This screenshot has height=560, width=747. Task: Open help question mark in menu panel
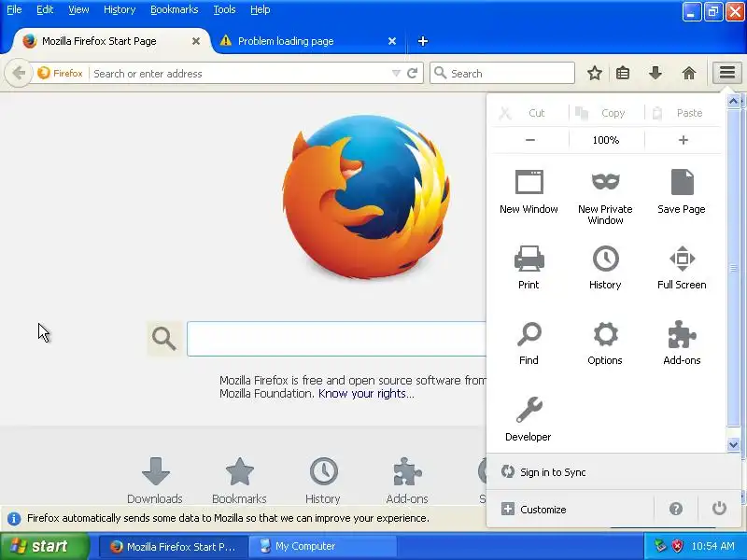(x=675, y=509)
